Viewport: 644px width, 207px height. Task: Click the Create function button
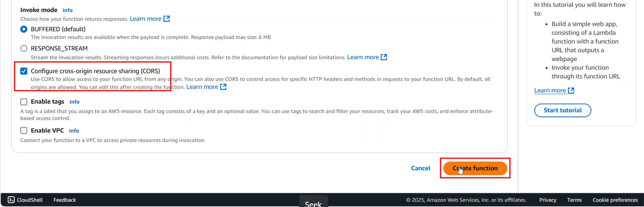tap(475, 168)
